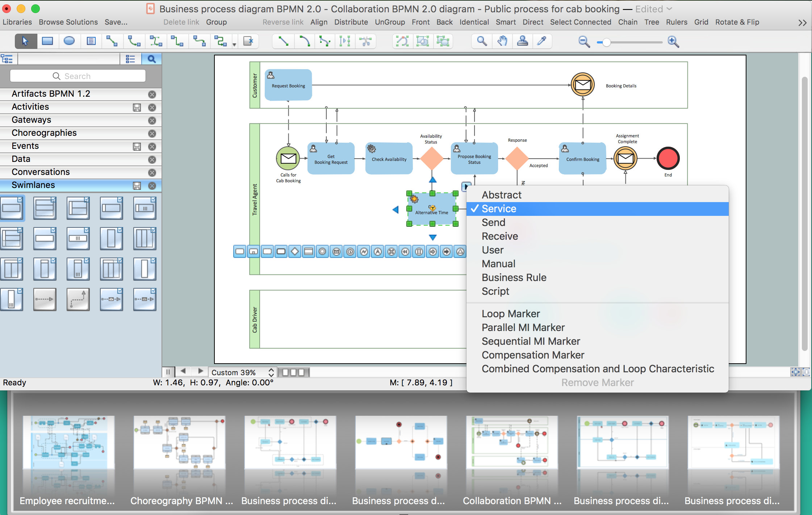Choose Script task type in context menu
Viewport: 812px width, 515px height.
tap(495, 291)
